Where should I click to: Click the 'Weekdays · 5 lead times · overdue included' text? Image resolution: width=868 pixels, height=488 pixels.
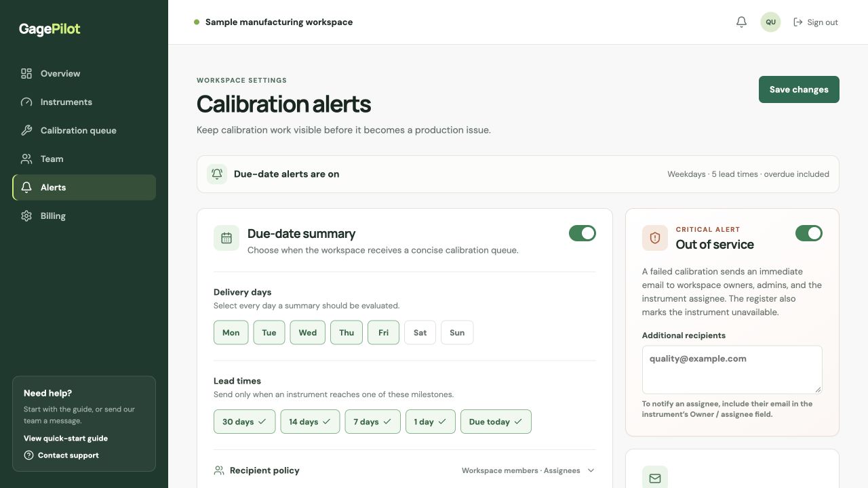(x=748, y=174)
